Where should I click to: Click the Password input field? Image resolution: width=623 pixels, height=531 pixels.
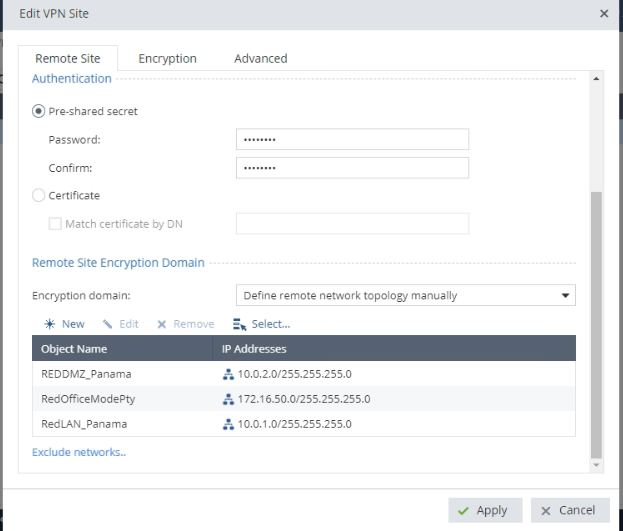click(352, 140)
